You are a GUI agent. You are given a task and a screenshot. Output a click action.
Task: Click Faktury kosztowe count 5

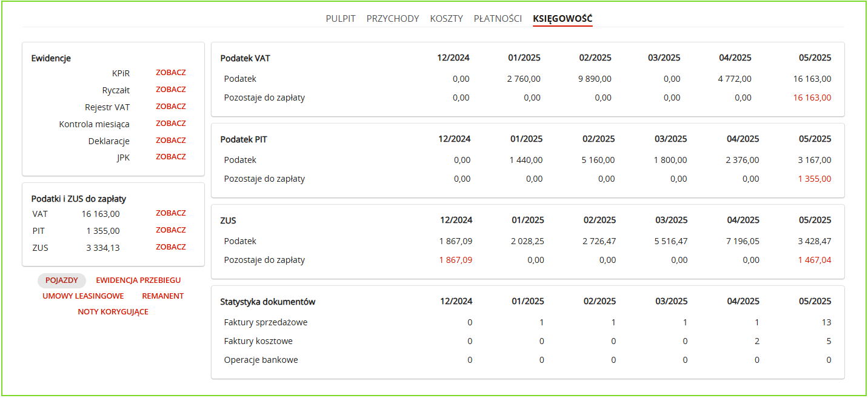click(x=829, y=341)
